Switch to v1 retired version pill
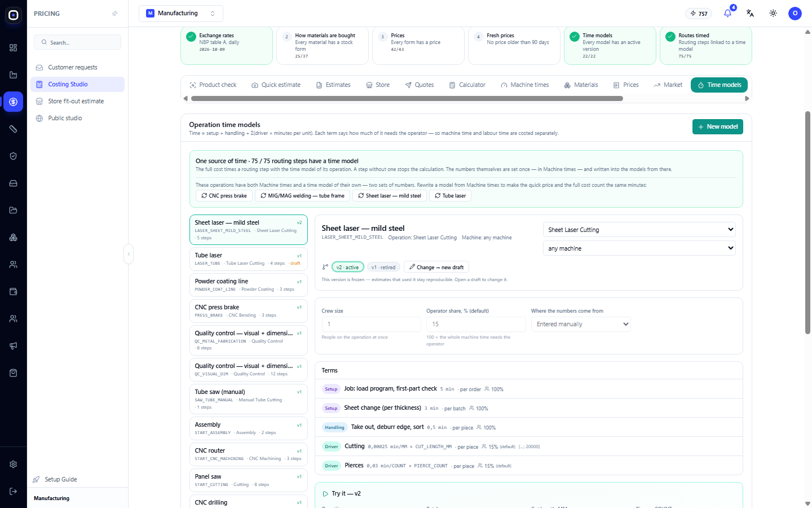 (x=383, y=267)
